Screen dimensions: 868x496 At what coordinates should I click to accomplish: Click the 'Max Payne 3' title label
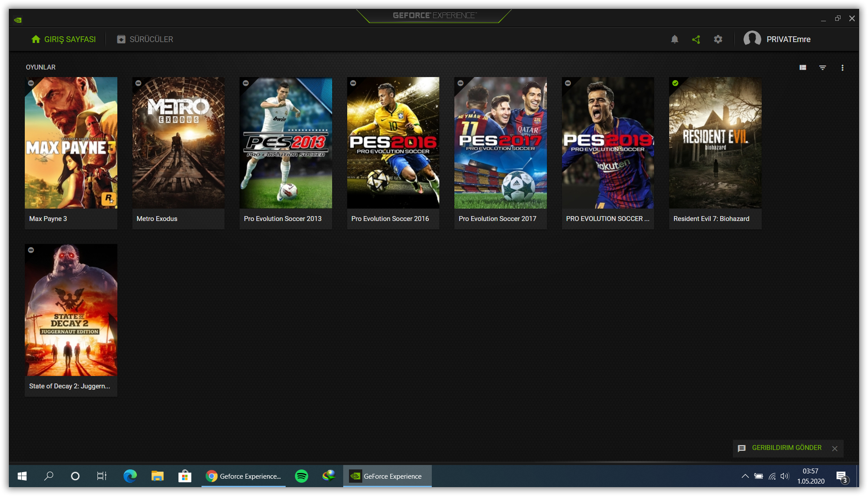pyautogui.click(x=48, y=219)
